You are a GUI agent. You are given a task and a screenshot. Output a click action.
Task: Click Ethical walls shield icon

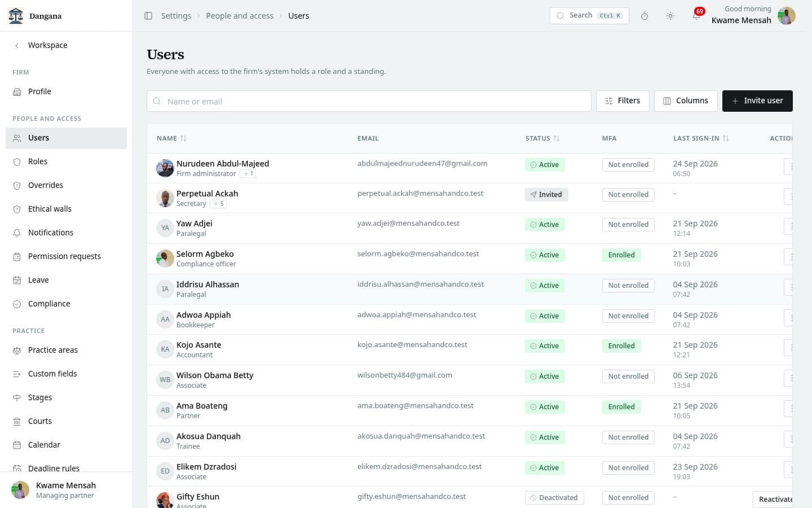17,209
